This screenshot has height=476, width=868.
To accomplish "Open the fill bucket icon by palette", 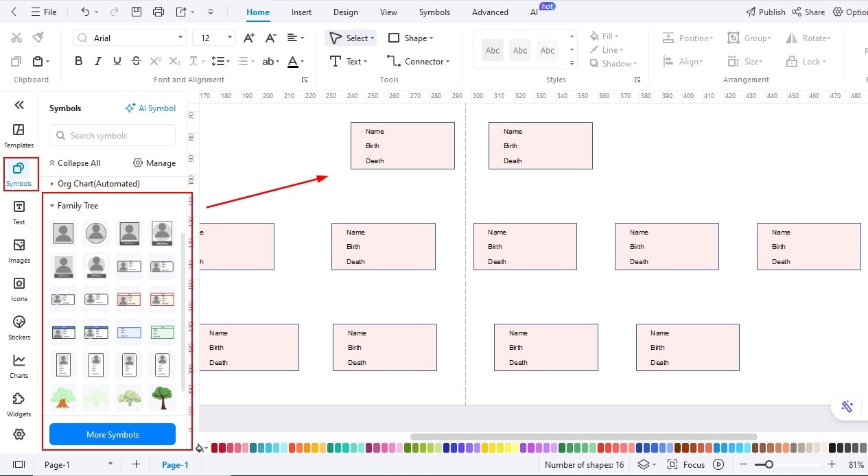I will pos(201,449).
